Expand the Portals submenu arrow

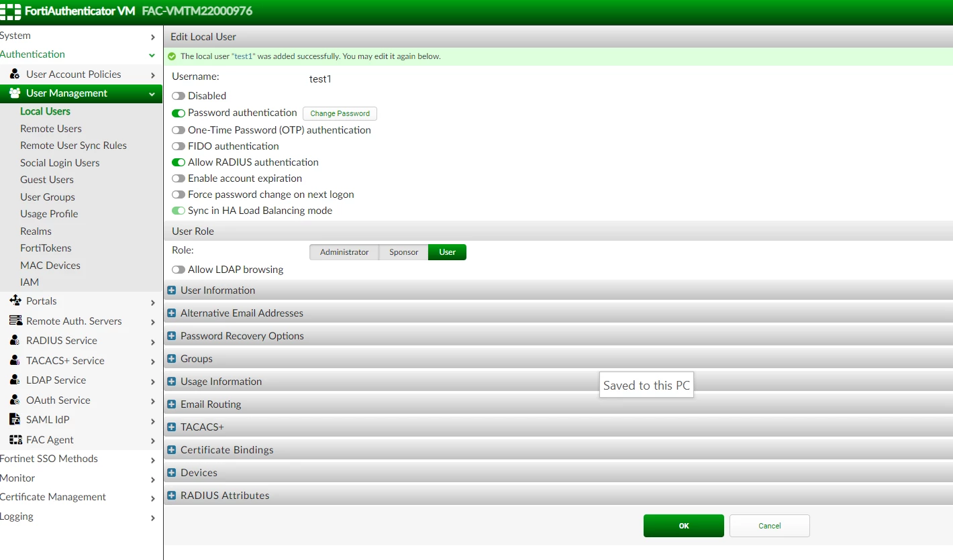coord(153,302)
